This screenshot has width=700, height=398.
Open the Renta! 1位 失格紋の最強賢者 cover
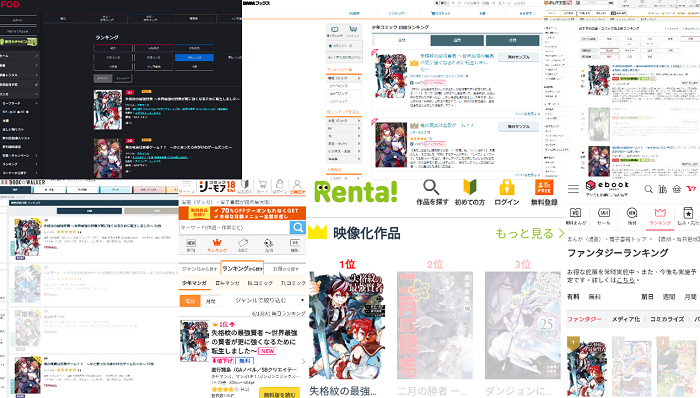(346, 326)
